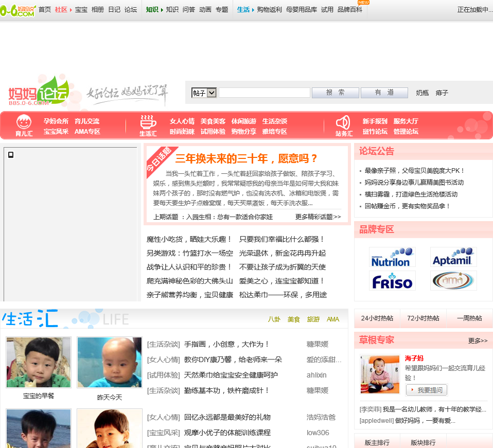Open the Aptamil brand logo
Image resolution: width=493 pixels, height=448 pixels.
[453, 257]
